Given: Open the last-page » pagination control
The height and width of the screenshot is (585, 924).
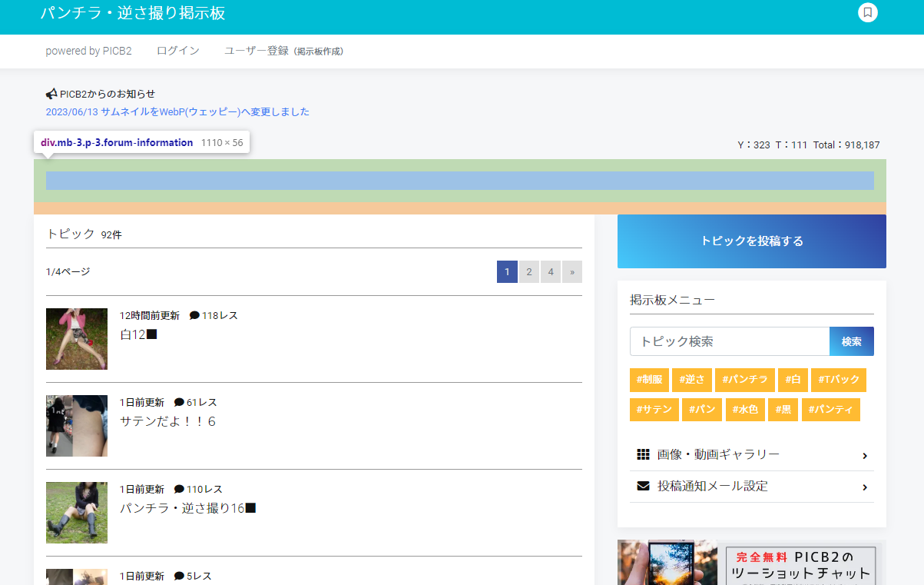Looking at the screenshot, I should click(x=571, y=271).
